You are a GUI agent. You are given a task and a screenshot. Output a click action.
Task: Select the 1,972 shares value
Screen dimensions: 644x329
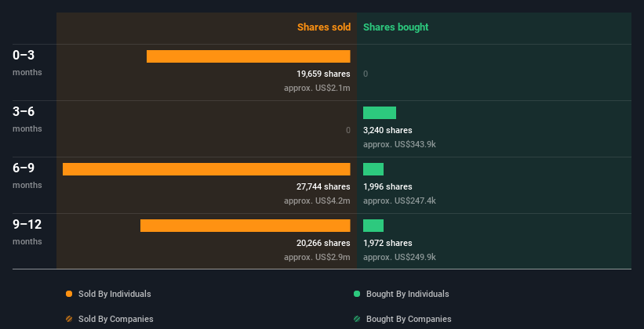(x=387, y=243)
